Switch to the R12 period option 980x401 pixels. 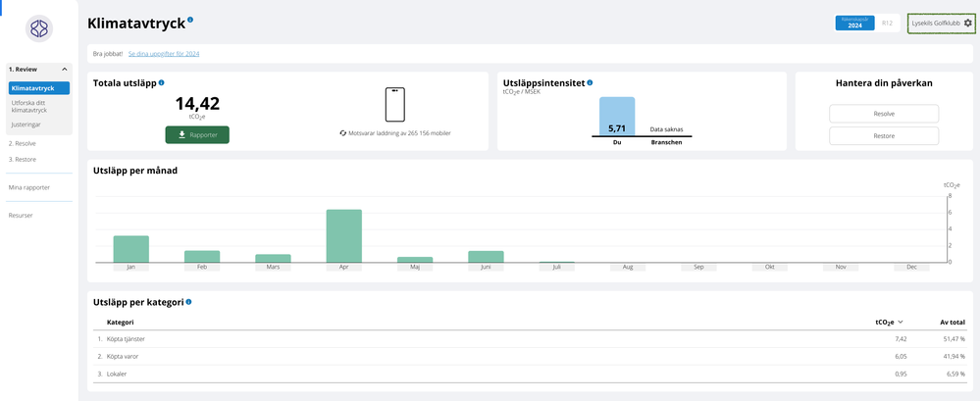[x=887, y=23]
